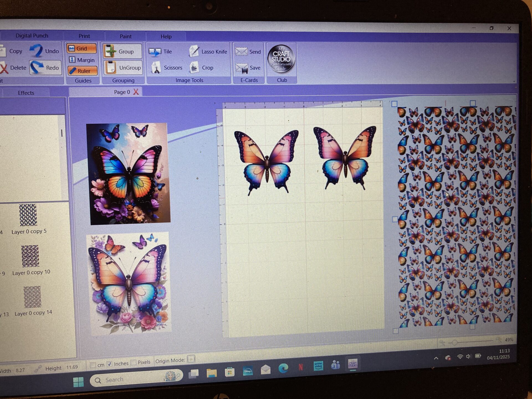This screenshot has height=399, width=532.
Task: Switch to the Effects panel tab
Action: (x=26, y=93)
